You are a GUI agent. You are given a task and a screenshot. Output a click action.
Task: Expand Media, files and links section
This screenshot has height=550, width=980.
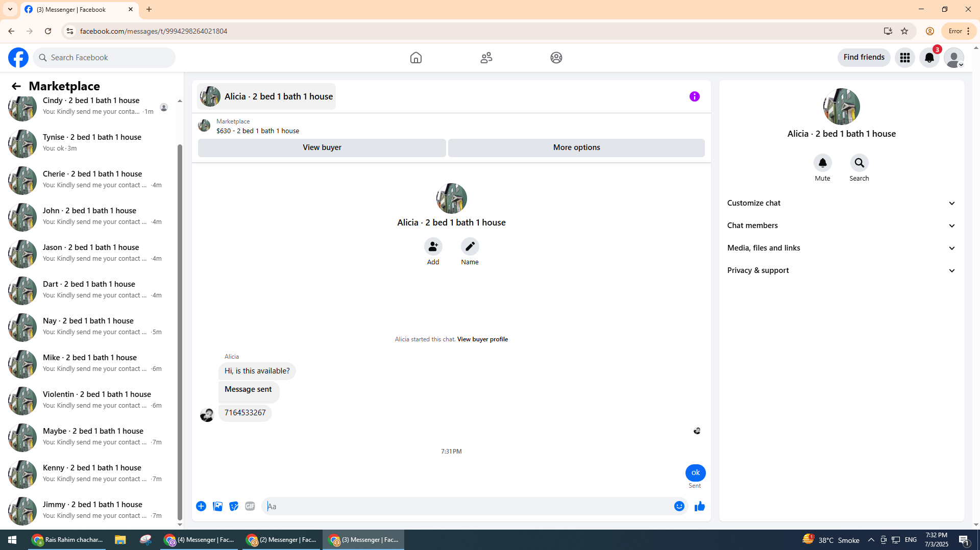841,248
